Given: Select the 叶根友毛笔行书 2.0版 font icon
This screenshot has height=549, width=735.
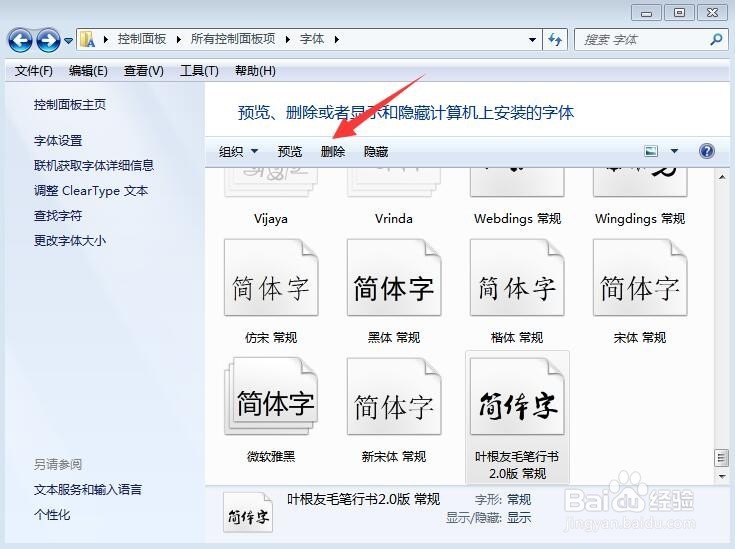Looking at the screenshot, I should click(517, 396).
